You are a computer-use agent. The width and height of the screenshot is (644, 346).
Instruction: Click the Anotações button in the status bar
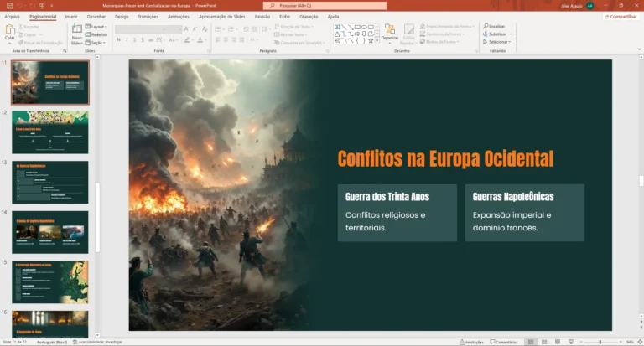click(471, 342)
